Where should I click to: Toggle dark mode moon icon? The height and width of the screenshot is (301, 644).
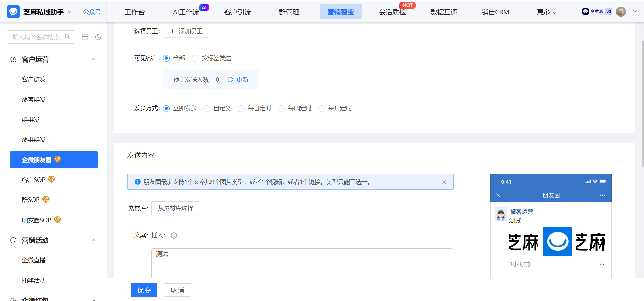tap(98, 37)
